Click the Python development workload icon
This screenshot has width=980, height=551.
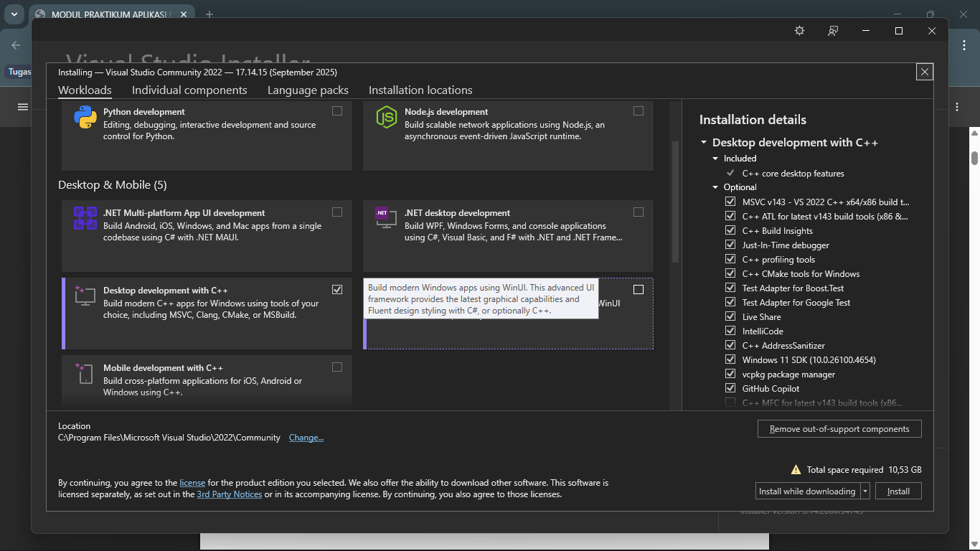[85, 117]
